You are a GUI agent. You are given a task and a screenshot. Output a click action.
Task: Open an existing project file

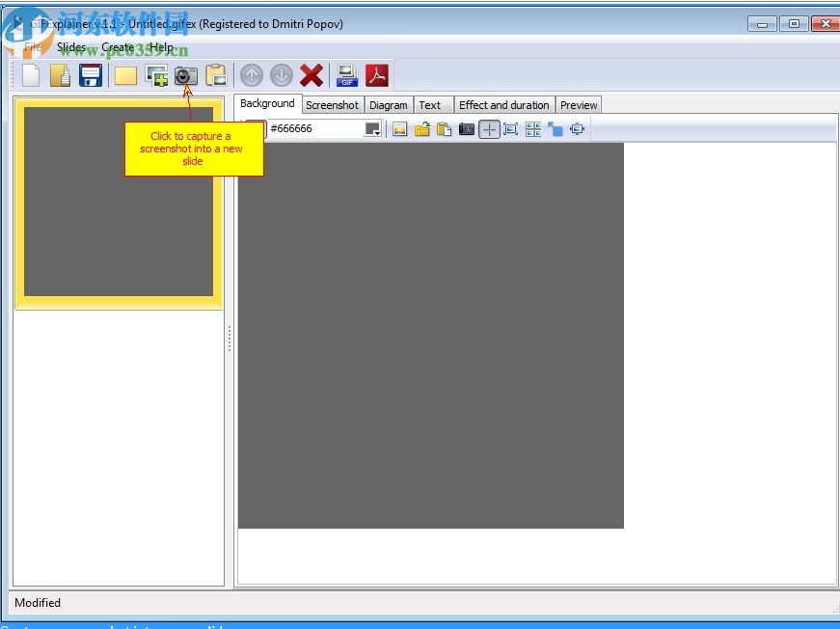(x=60, y=75)
